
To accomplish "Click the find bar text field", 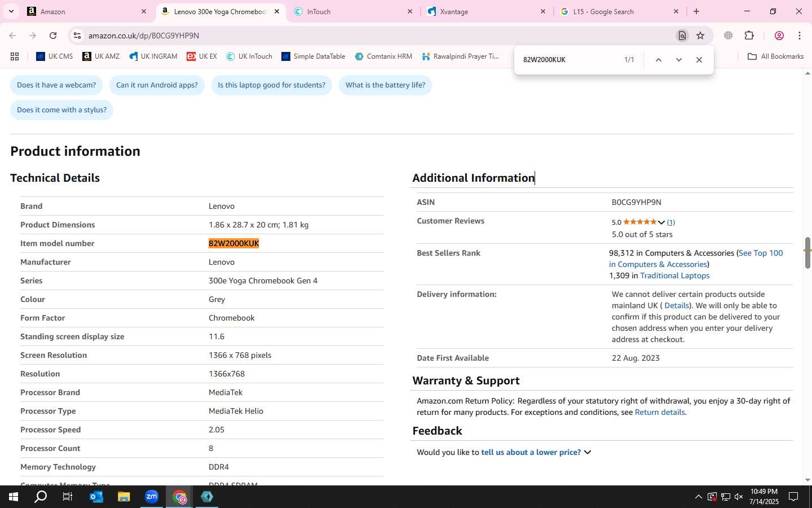I will pyautogui.click(x=570, y=60).
